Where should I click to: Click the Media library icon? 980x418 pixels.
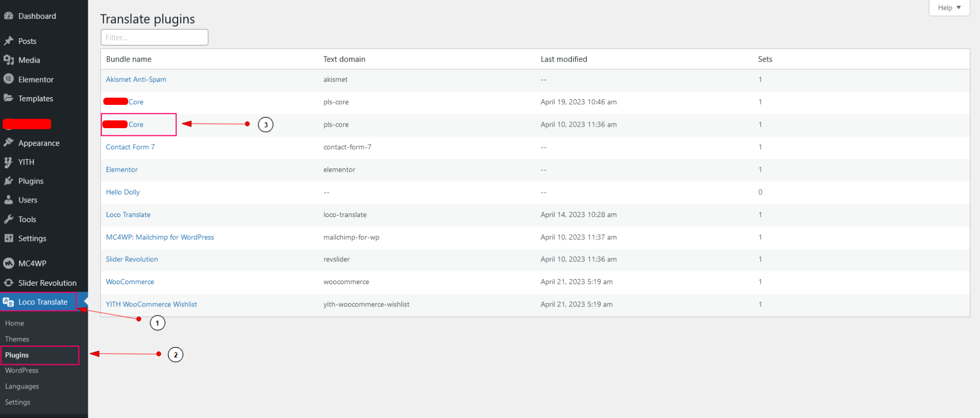point(8,60)
